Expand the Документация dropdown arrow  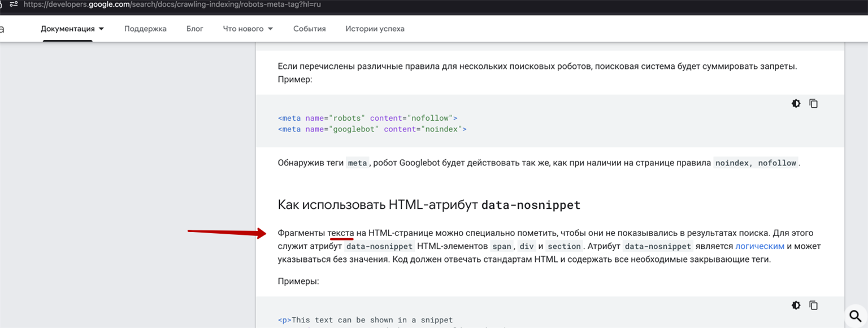101,29
